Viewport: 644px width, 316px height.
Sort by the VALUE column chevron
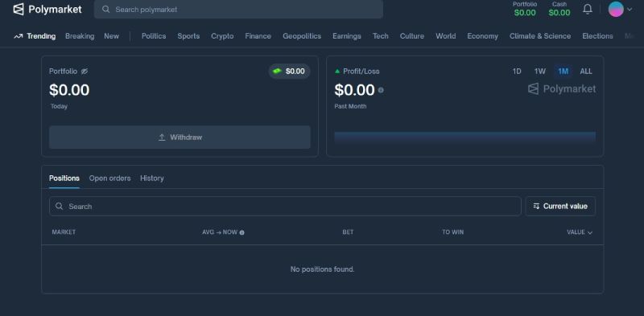pyautogui.click(x=590, y=232)
